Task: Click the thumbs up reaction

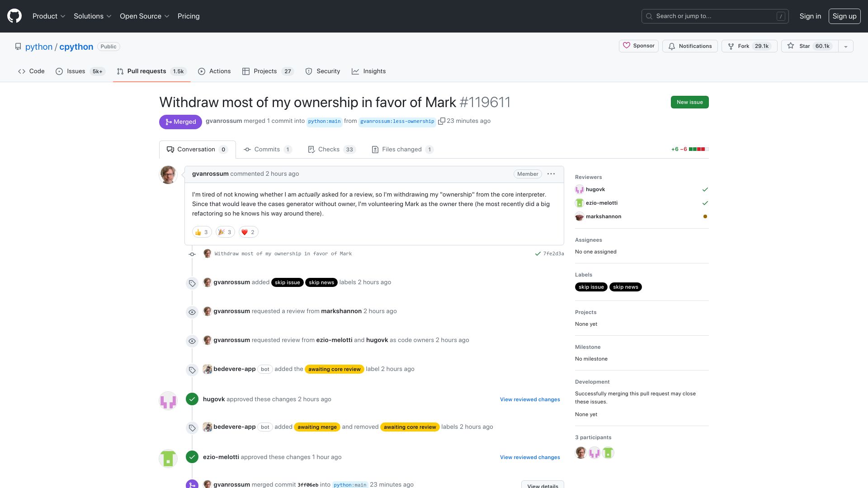Action: (202, 232)
